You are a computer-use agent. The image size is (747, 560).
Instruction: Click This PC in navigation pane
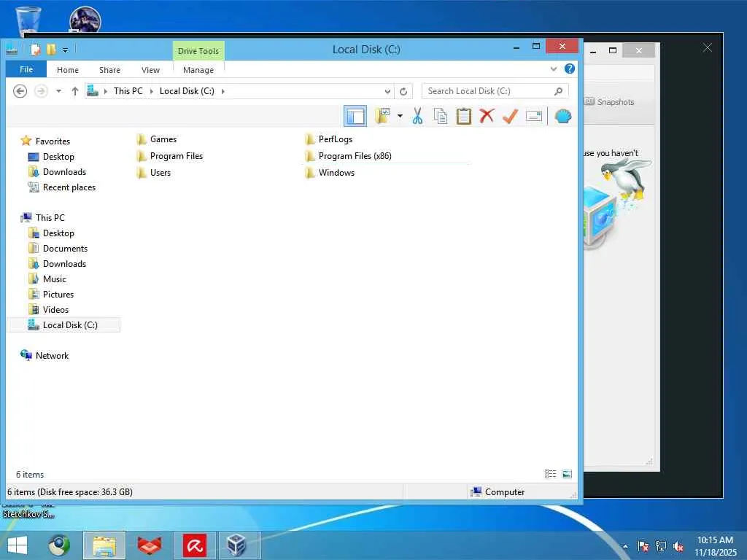coord(43,217)
